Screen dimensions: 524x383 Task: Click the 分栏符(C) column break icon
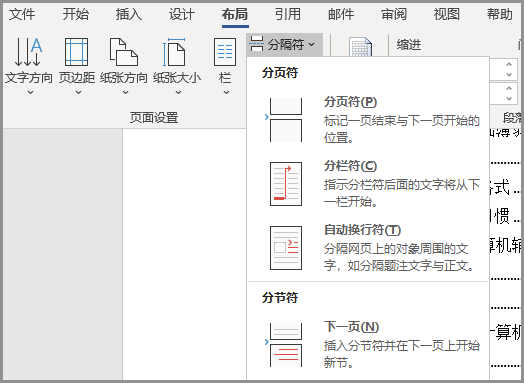[x=286, y=184]
